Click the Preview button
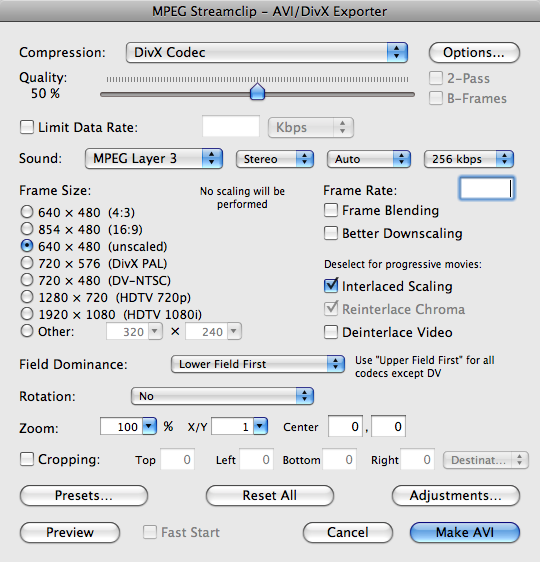540x562 pixels. (70, 533)
